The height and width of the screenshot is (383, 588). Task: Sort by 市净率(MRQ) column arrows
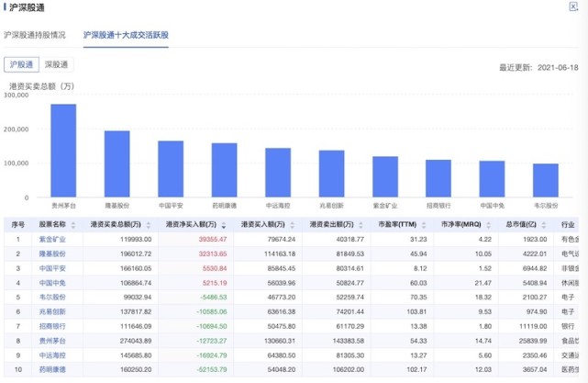point(488,225)
